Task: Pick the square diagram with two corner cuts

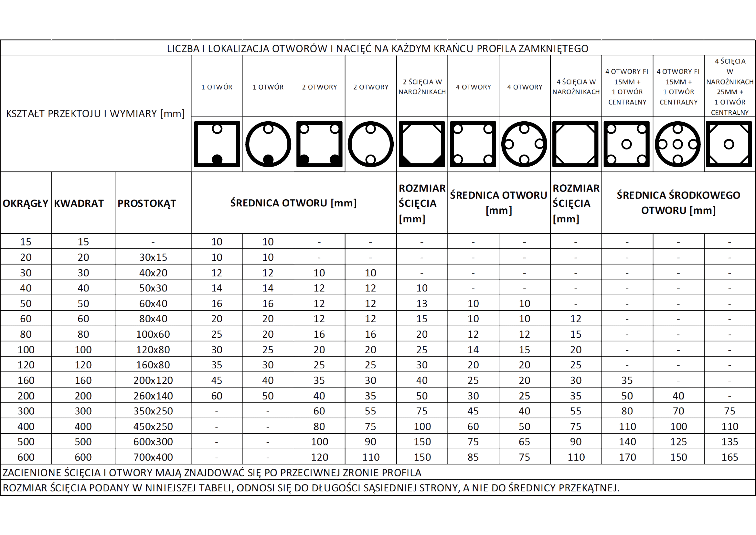Action: click(x=422, y=144)
